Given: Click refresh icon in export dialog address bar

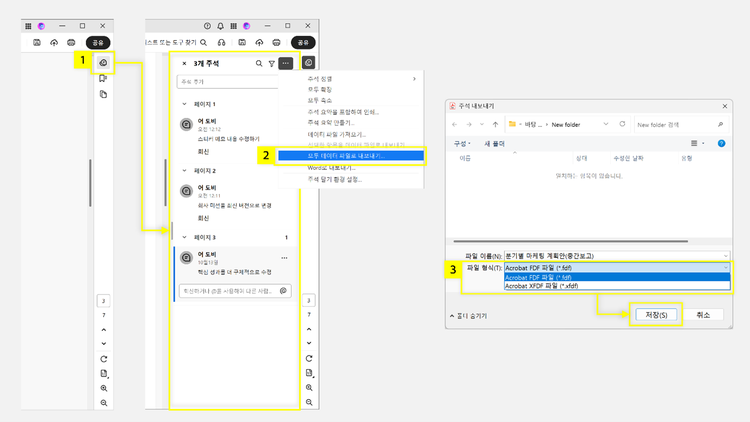Looking at the screenshot, I should pyautogui.click(x=622, y=124).
